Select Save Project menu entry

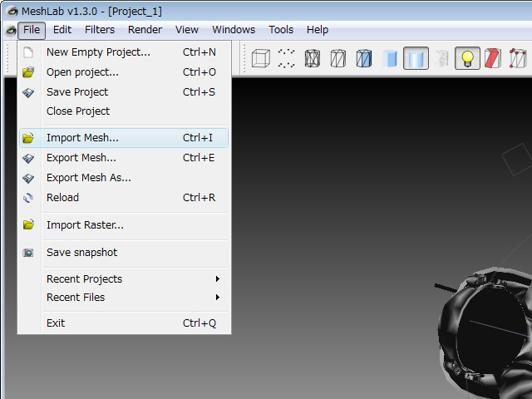124,92
